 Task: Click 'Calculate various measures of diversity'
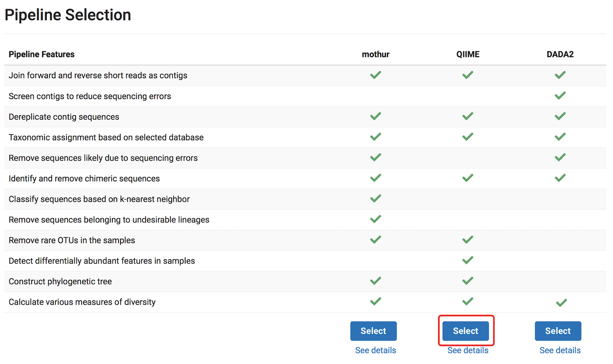pos(82,302)
